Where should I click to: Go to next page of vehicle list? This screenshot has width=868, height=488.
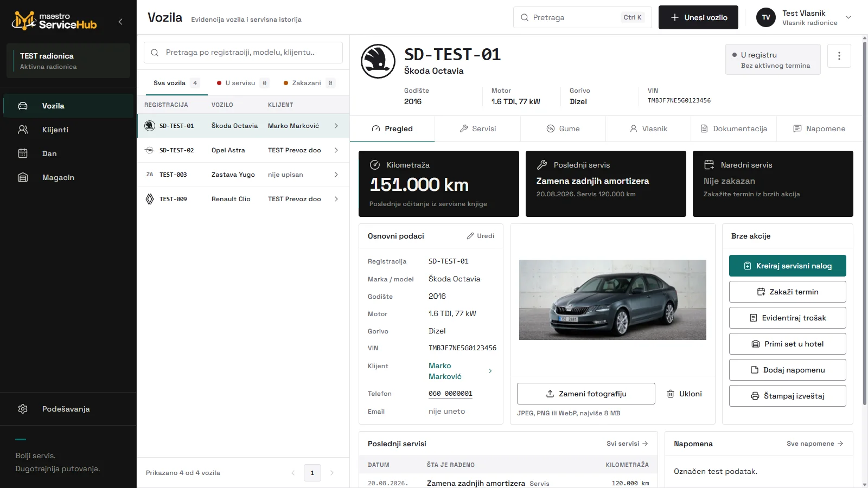332,473
